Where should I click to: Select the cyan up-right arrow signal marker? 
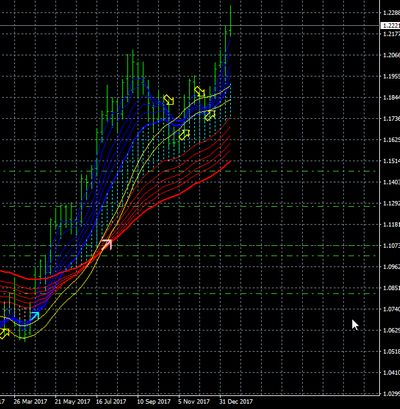point(35,315)
